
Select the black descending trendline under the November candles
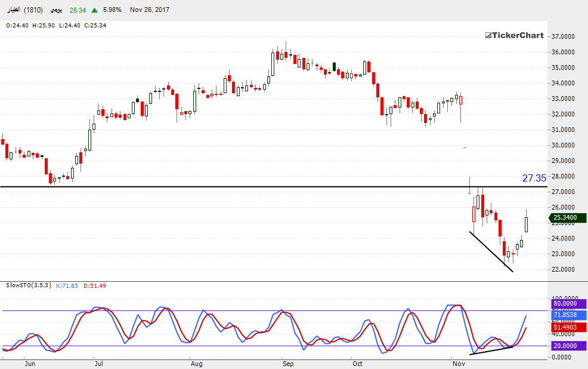click(x=491, y=251)
